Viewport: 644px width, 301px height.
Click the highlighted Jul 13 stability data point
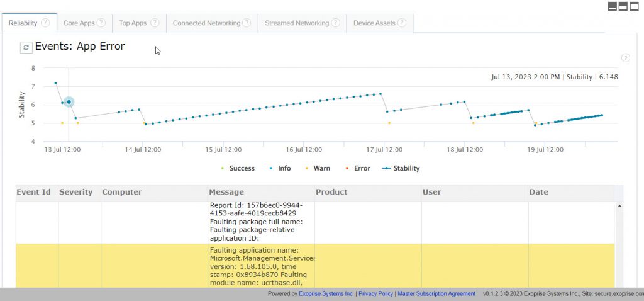click(x=69, y=101)
